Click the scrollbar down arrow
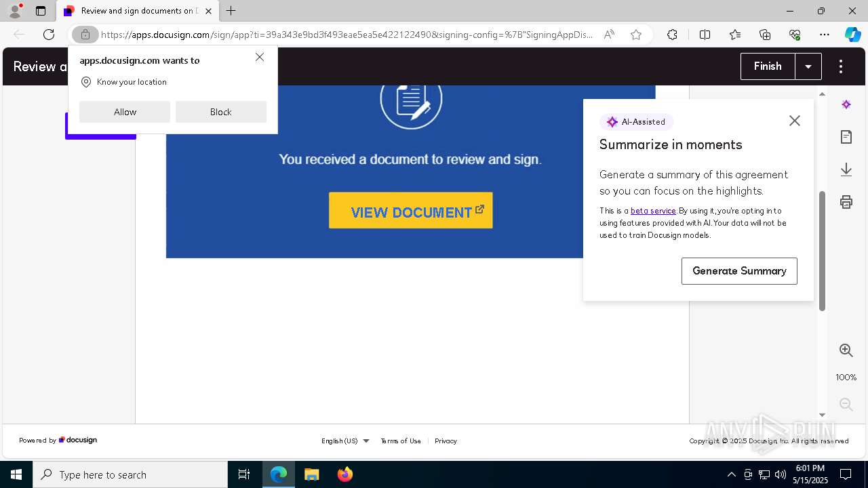 coord(823,415)
